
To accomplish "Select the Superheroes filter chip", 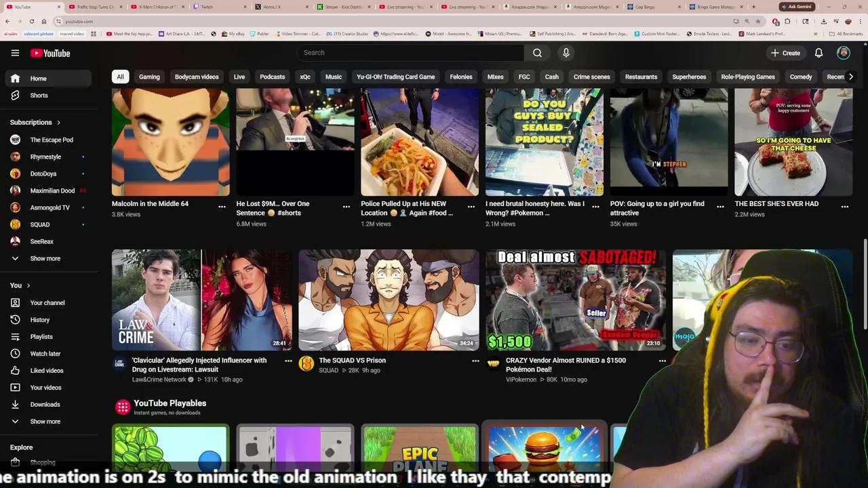I will pos(689,77).
